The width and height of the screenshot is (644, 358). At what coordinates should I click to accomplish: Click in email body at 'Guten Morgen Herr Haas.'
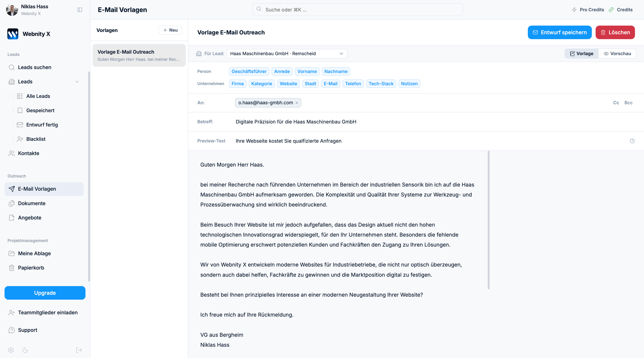point(232,165)
